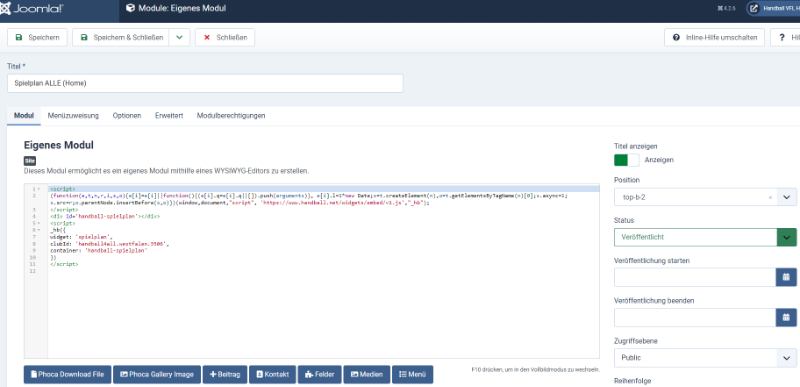Collapse code fold at line 5
This screenshot has height=387, width=800.
(39, 223)
